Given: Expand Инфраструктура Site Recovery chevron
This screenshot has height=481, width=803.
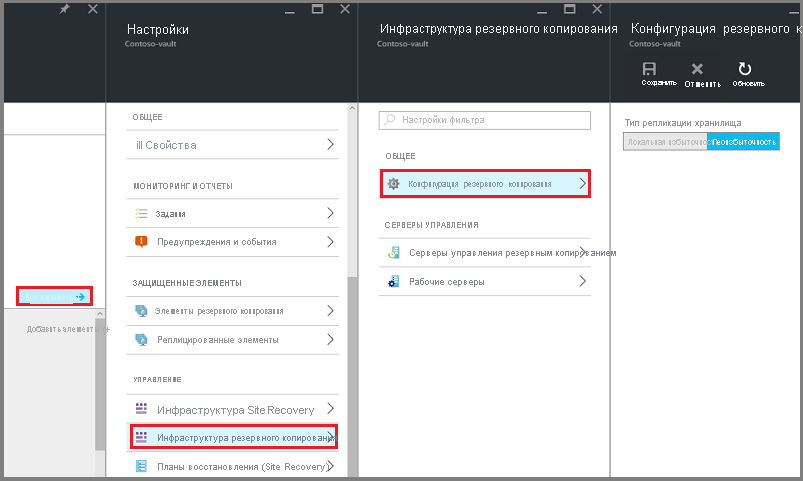Looking at the screenshot, I should (330, 408).
